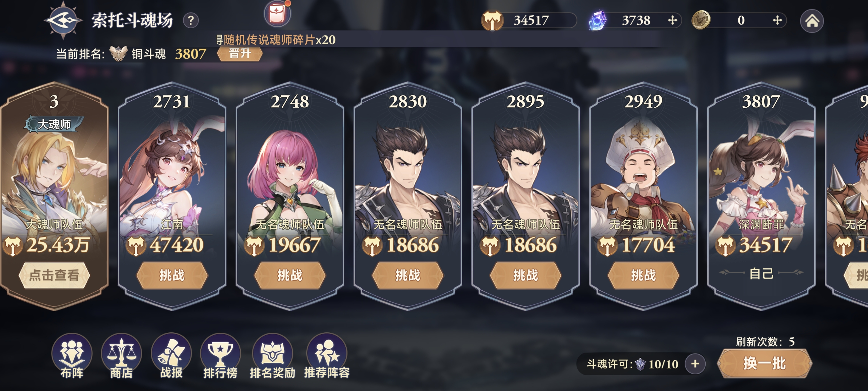Challenge rank 2949 chef opponent
This screenshot has width=868, height=391.
(x=643, y=275)
